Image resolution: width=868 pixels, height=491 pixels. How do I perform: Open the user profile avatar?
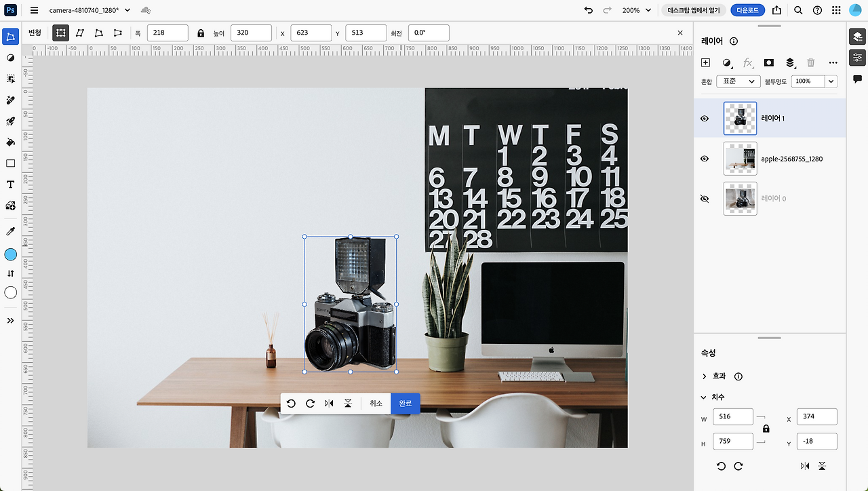855,10
